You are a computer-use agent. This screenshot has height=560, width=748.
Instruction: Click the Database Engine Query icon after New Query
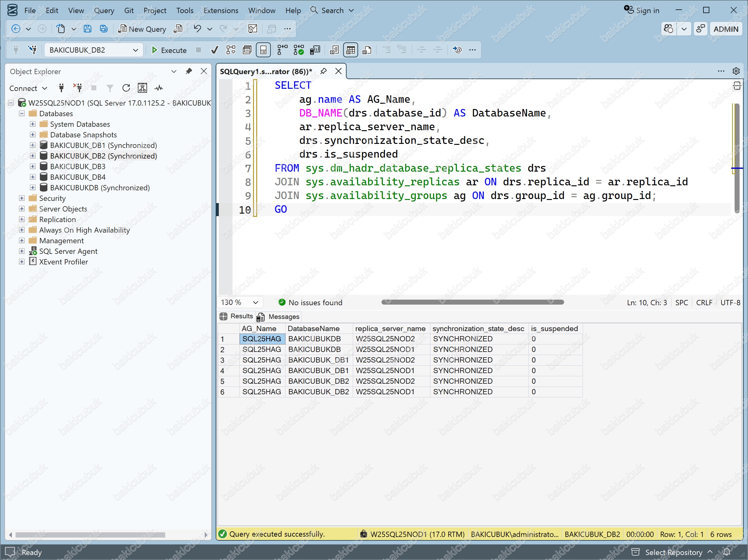tap(178, 29)
